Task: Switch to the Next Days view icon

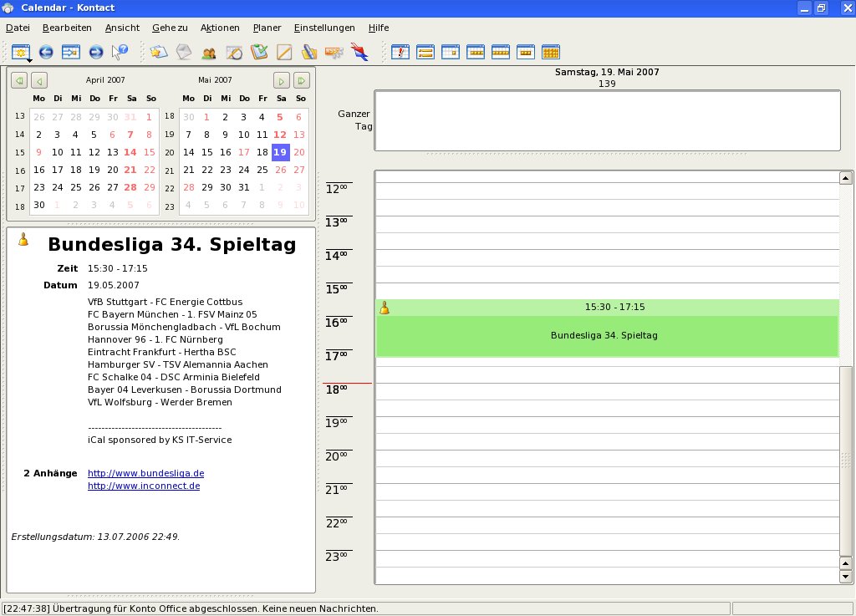Action: tap(526, 53)
